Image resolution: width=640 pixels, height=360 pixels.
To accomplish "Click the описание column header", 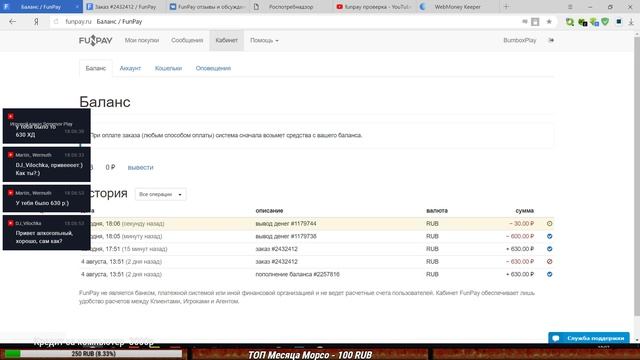I will (269, 211).
